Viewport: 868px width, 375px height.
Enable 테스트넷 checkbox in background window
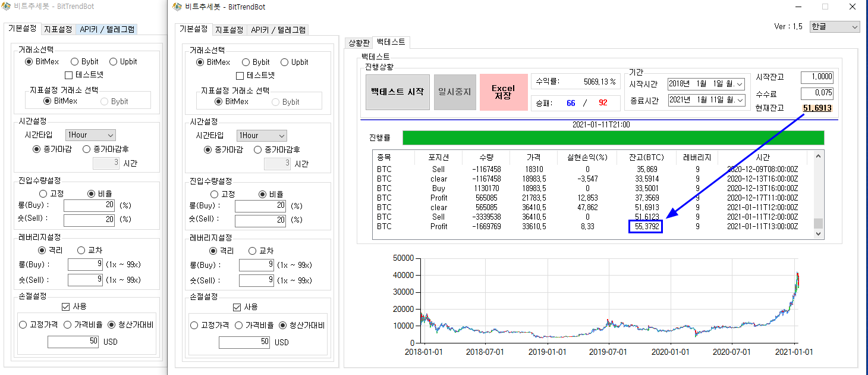tap(69, 75)
